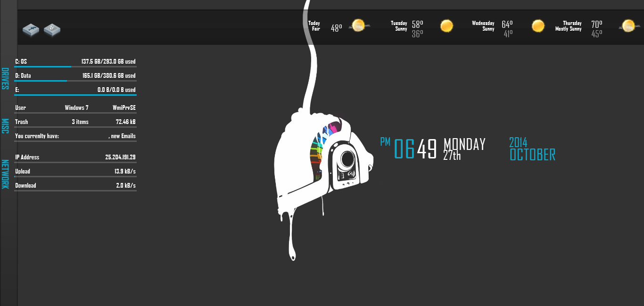The width and height of the screenshot is (644, 306).
Task: Click the 'Wednesday Sunny' forecast label
Action: pyautogui.click(x=483, y=26)
